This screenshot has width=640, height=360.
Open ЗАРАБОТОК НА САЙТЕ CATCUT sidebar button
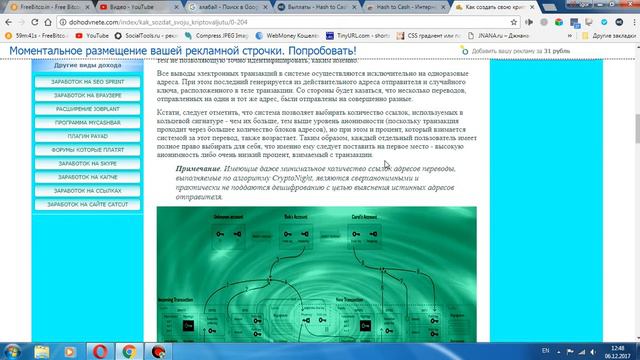tap(87, 204)
